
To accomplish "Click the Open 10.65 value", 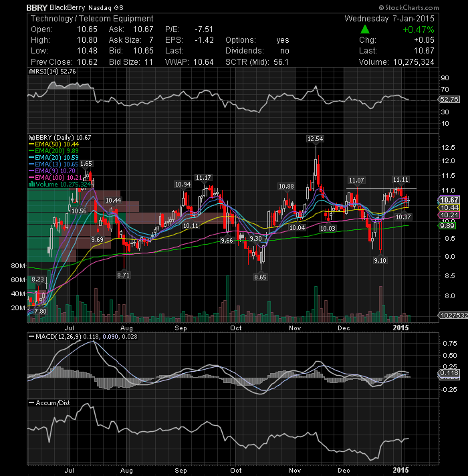I will point(87,29).
